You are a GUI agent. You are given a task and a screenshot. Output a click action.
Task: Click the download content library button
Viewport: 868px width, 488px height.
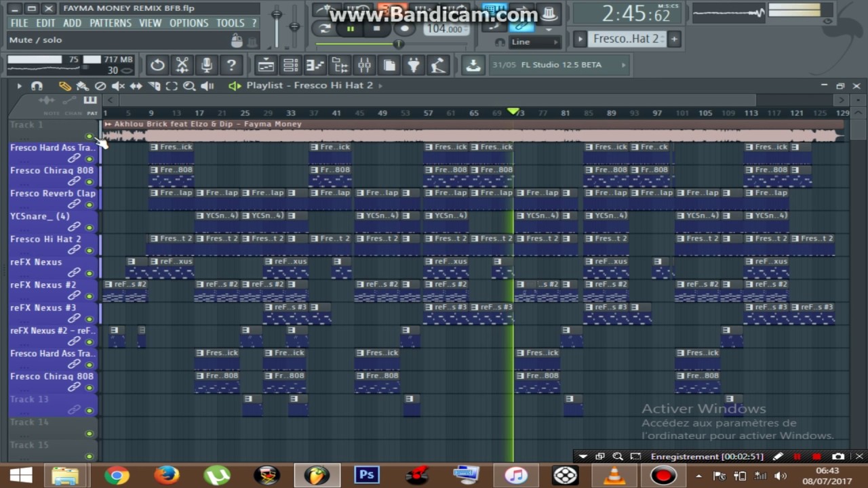point(473,65)
